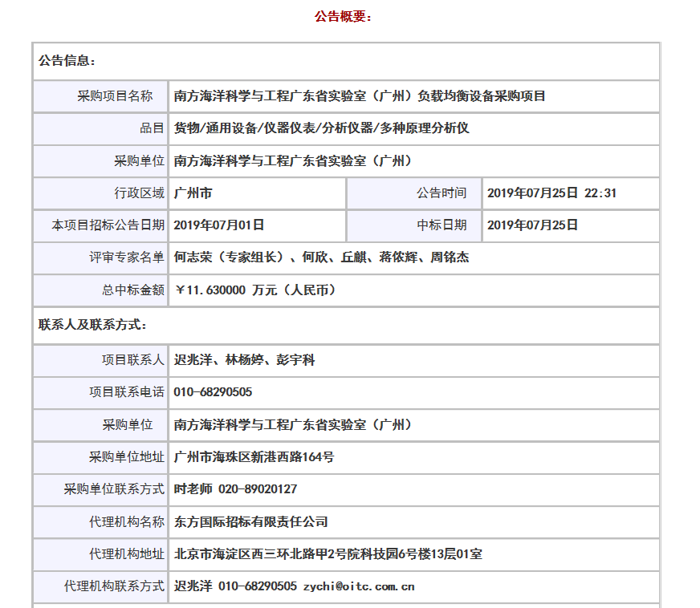Select the 项目联系电话 phone number value
The width and height of the screenshot is (700, 608).
pyautogui.click(x=213, y=392)
